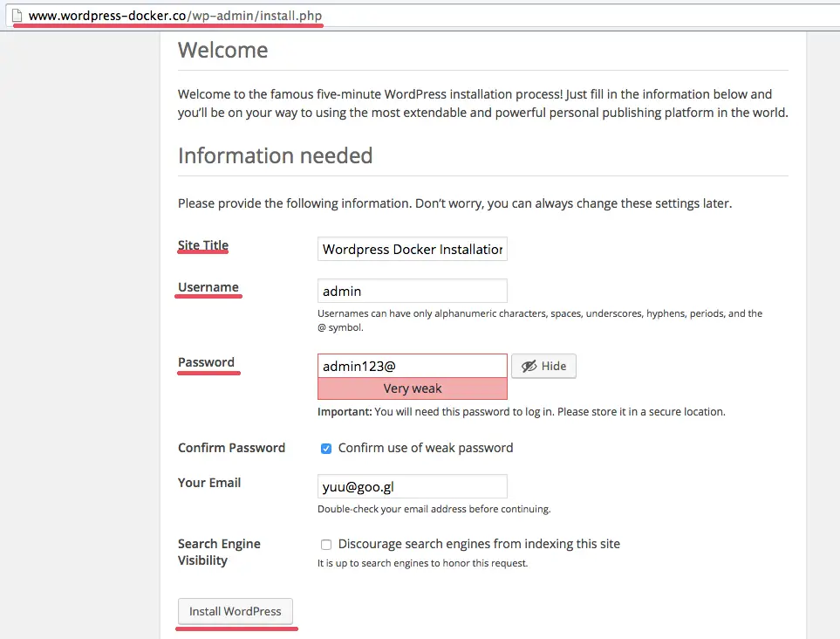Click Install WordPress button
840x639 pixels.
(236, 611)
